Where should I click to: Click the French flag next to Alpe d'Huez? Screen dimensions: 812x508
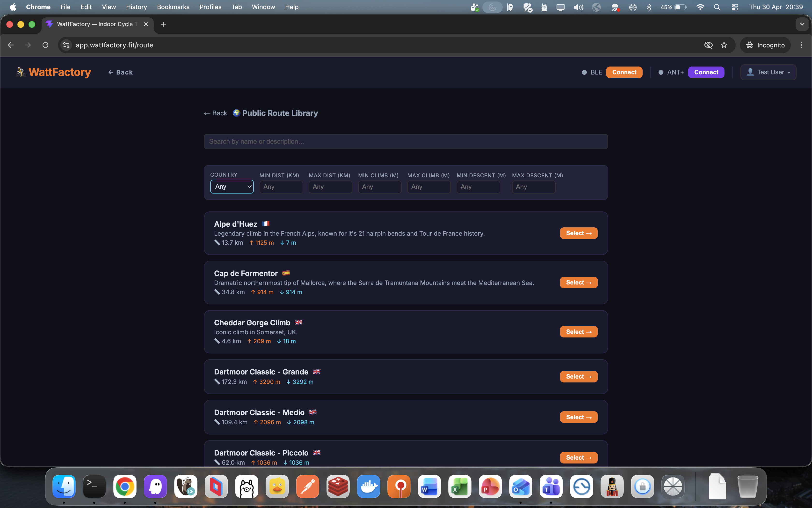click(266, 224)
